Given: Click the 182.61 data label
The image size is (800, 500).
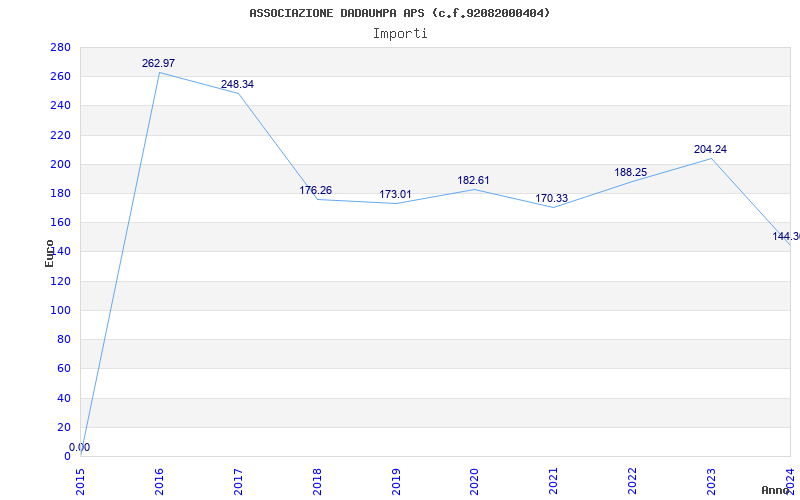Looking at the screenshot, I should [x=473, y=180].
